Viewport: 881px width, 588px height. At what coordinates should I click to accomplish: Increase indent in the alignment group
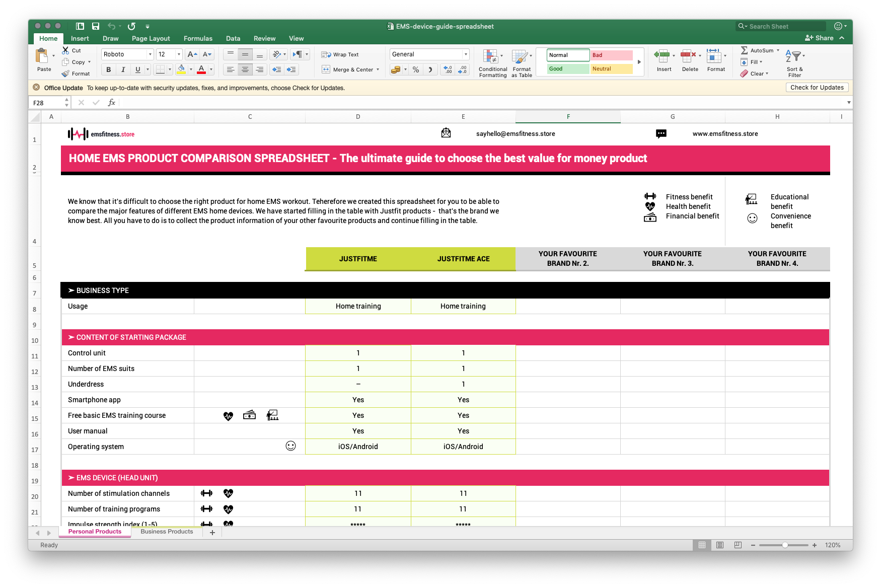tap(291, 69)
